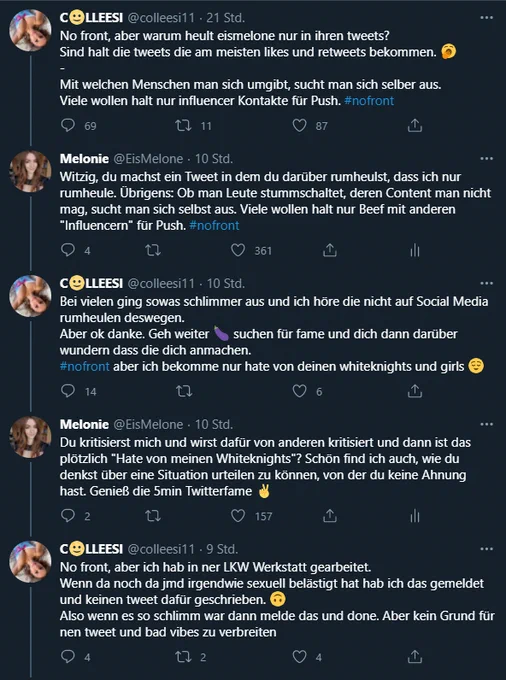Open @EisMelone profile from first reply handle

148,159
